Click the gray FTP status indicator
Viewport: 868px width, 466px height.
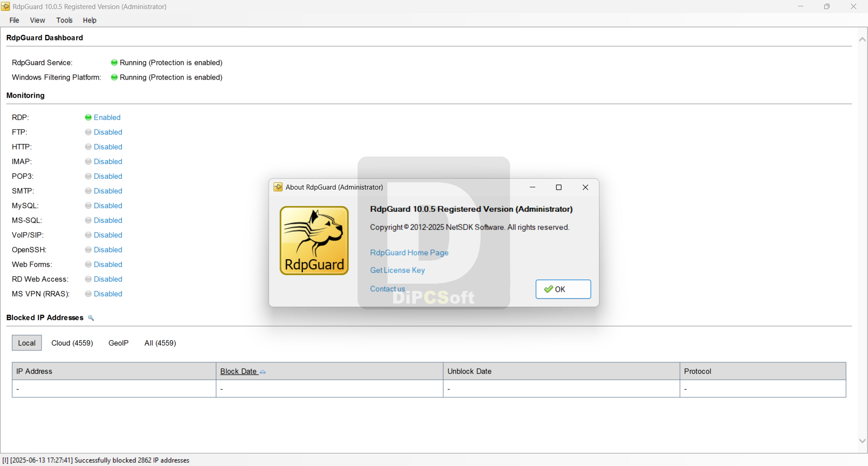pos(88,132)
